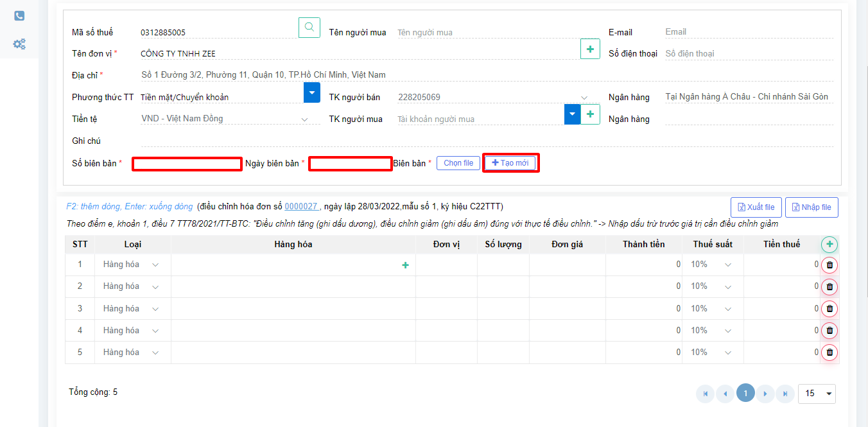
Task: Click the green plus next to TK người mua
Action: [x=589, y=114]
